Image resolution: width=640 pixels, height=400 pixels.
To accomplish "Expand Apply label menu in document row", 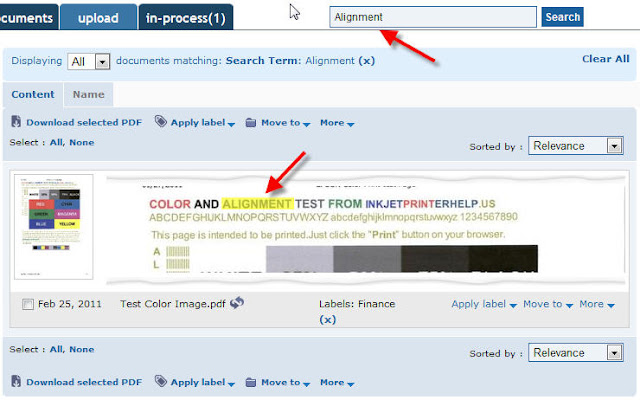I will pyautogui.click(x=484, y=304).
